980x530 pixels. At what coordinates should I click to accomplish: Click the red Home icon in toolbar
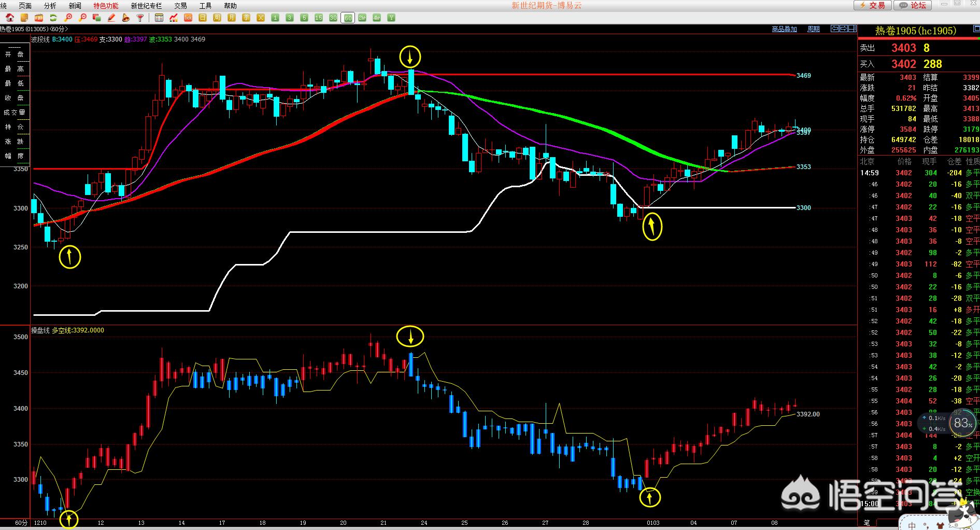(10, 18)
